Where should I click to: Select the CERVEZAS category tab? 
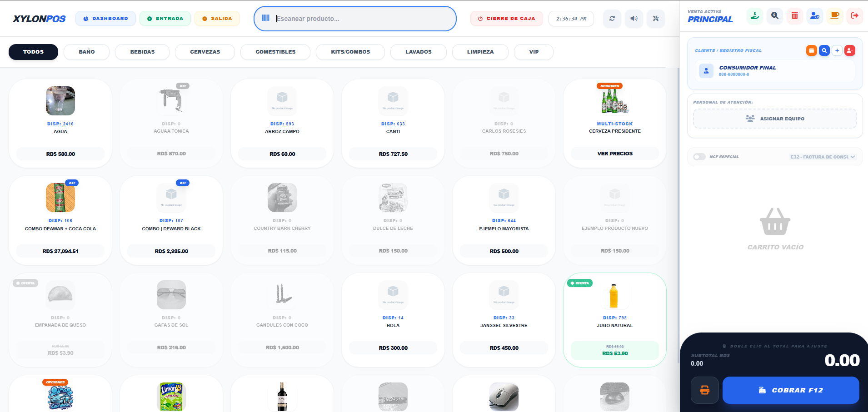[x=205, y=52]
